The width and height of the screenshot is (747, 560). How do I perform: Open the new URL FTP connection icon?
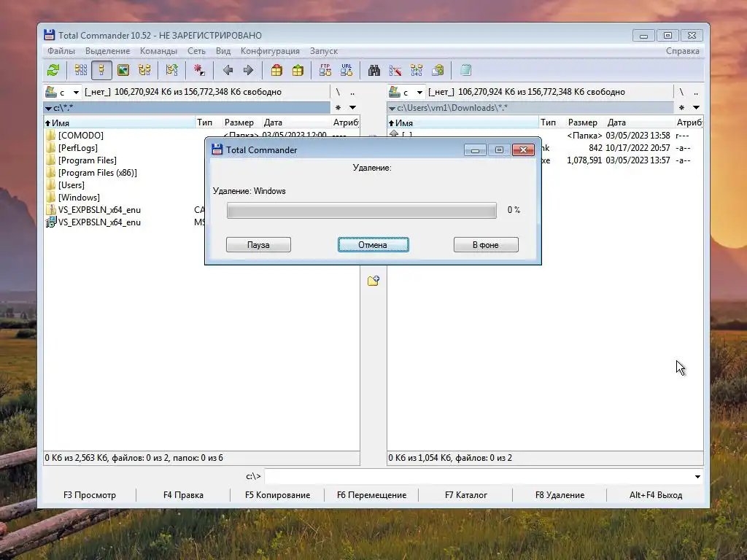point(347,71)
